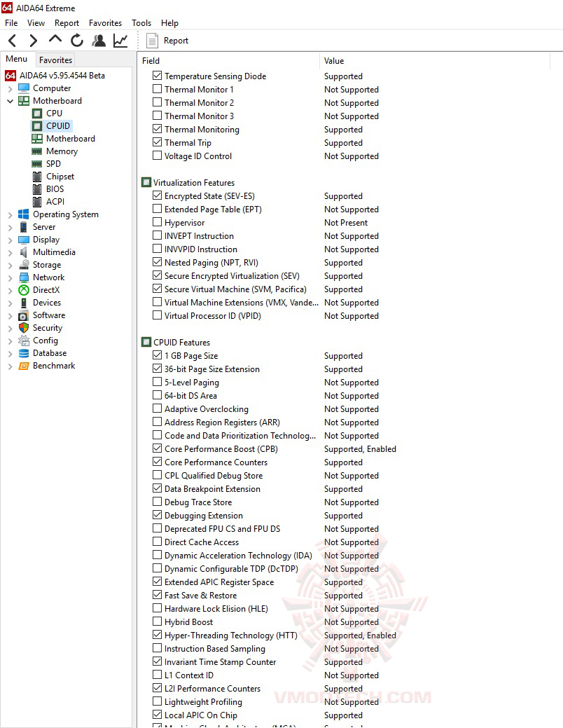This screenshot has height=728, width=563.
Task: Sort by the Value column header
Action: [434, 61]
